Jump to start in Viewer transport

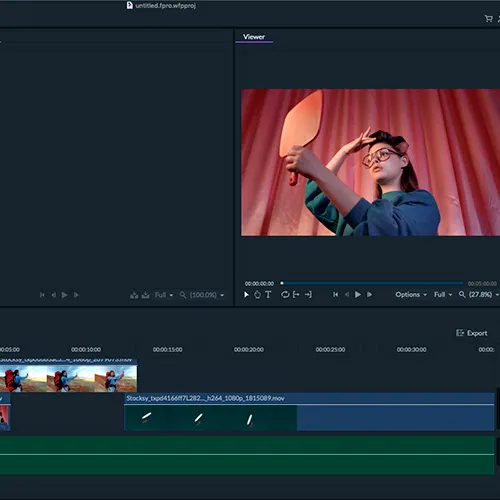336,295
